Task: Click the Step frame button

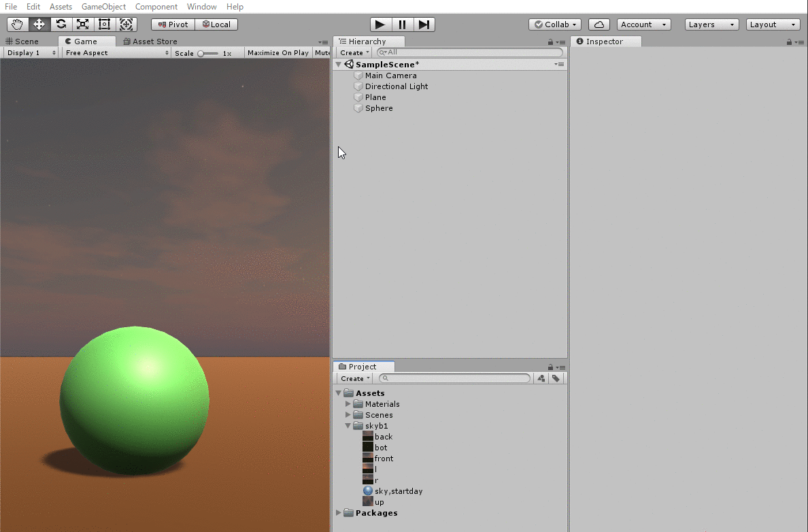Action: point(424,24)
